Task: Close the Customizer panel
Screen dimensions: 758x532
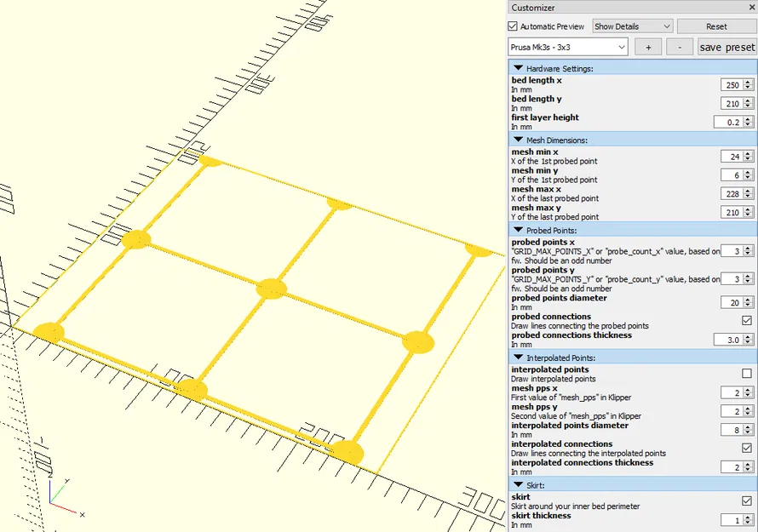Action: click(752, 8)
